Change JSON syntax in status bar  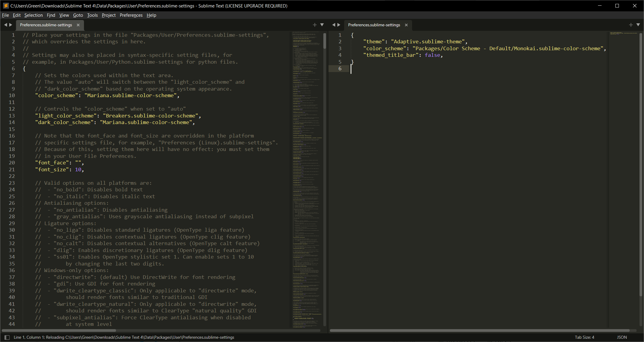pos(622,337)
